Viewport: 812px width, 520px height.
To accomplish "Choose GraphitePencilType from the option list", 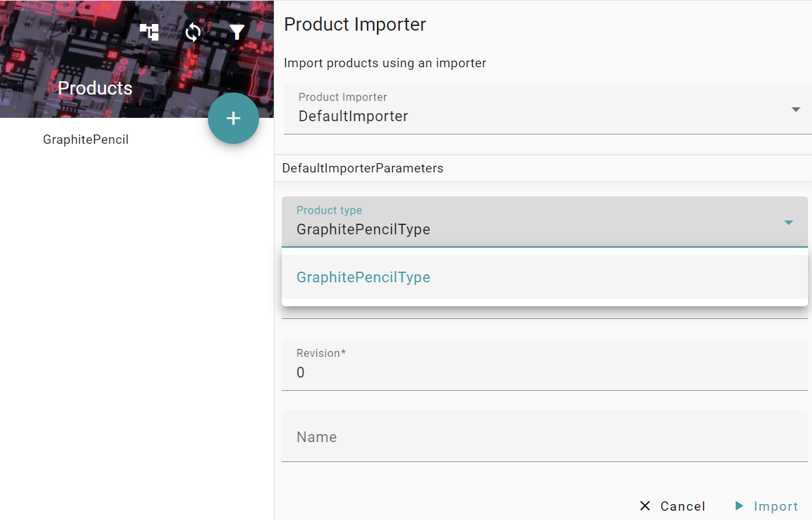I will click(x=545, y=277).
